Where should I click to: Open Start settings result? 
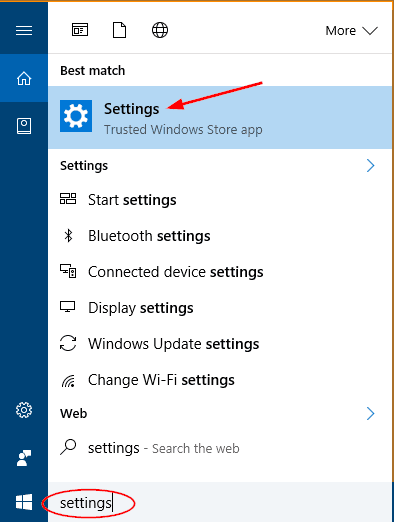coord(220,200)
